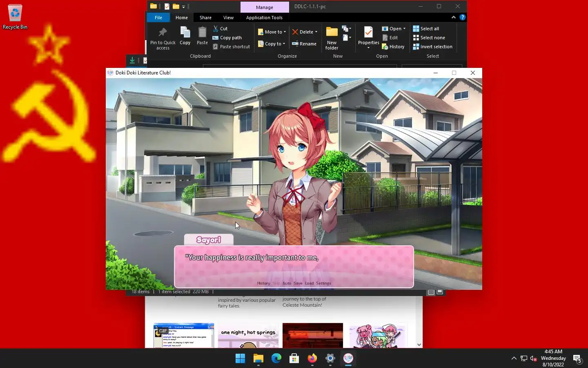Viewport: 588px width, 368px height.
Task: Click the Doki Doki Literature Club taskbar icon
Action: click(348, 359)
